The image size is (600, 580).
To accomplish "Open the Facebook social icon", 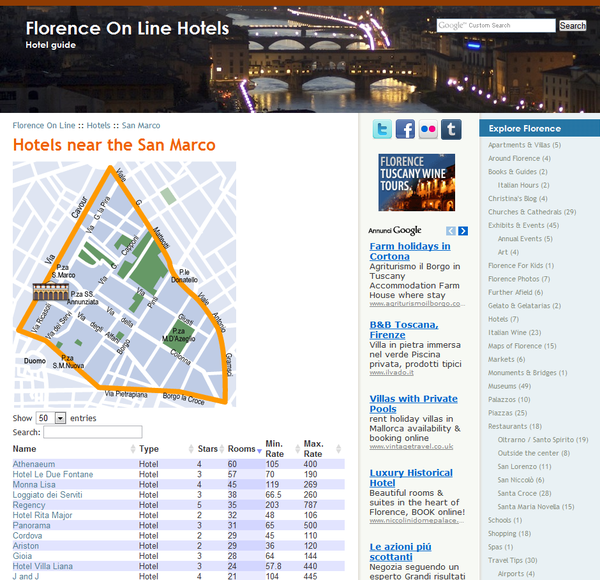I will (x=405, y=129).
